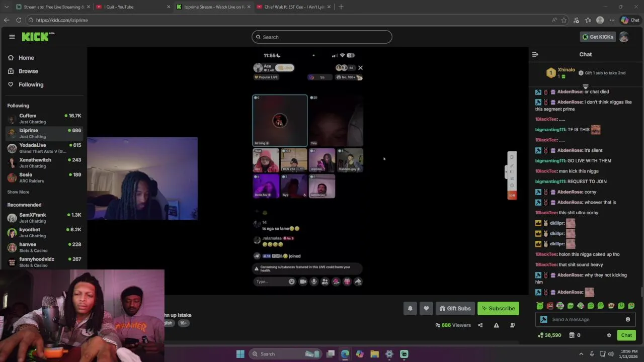This screenshot has height=362, width=644.
Task: Click the Gift Subs button
Action: pyautogui.click(x=455, y=308)
